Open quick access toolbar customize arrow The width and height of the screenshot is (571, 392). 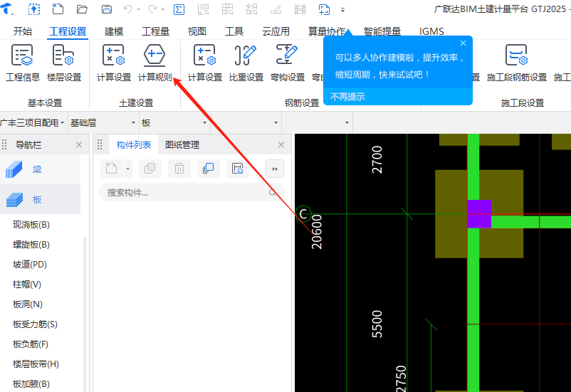pyautogui.click(x=342, y=10)
